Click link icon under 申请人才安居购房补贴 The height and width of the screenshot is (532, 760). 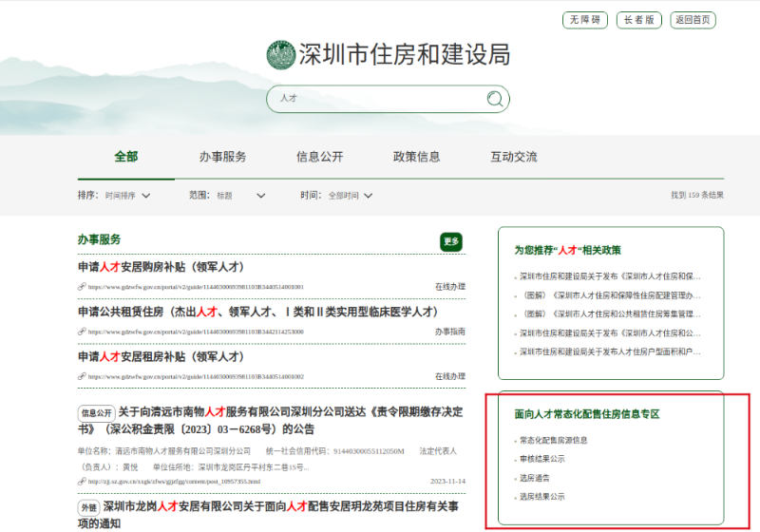82,286
